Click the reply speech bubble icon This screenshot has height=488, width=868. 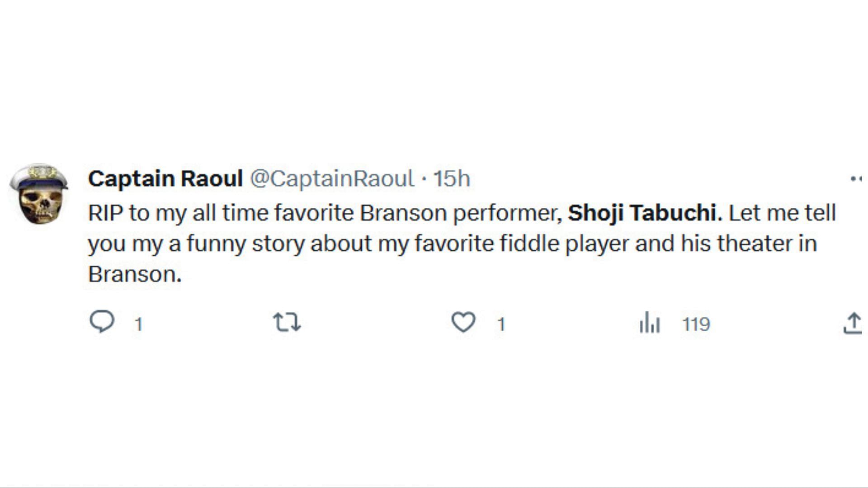click(102, 322)
